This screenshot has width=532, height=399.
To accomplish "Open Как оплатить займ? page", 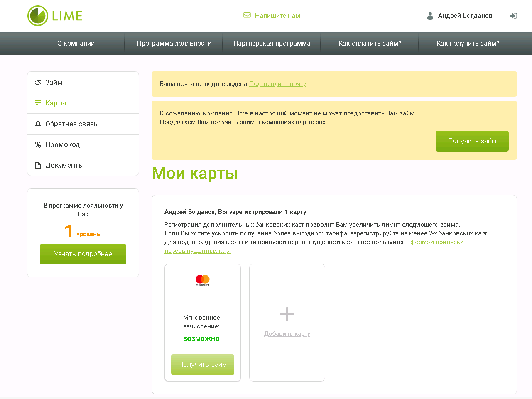I will (370, 44).
